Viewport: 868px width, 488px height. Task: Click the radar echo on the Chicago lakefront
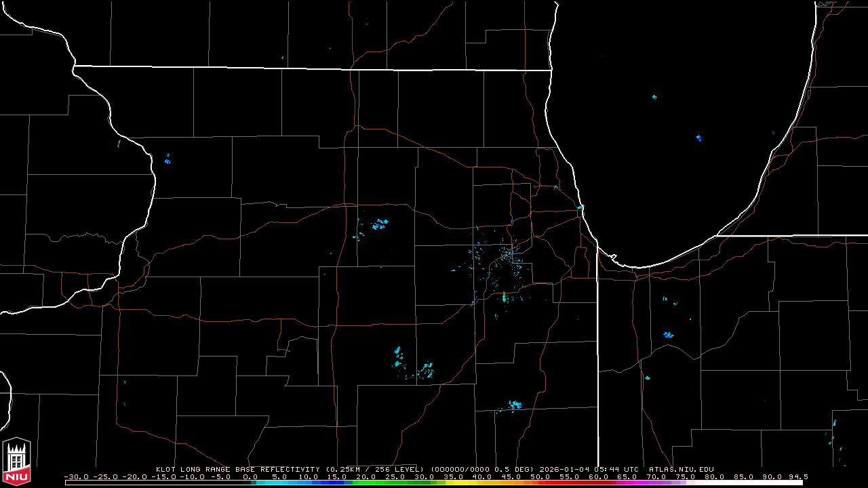581,207
